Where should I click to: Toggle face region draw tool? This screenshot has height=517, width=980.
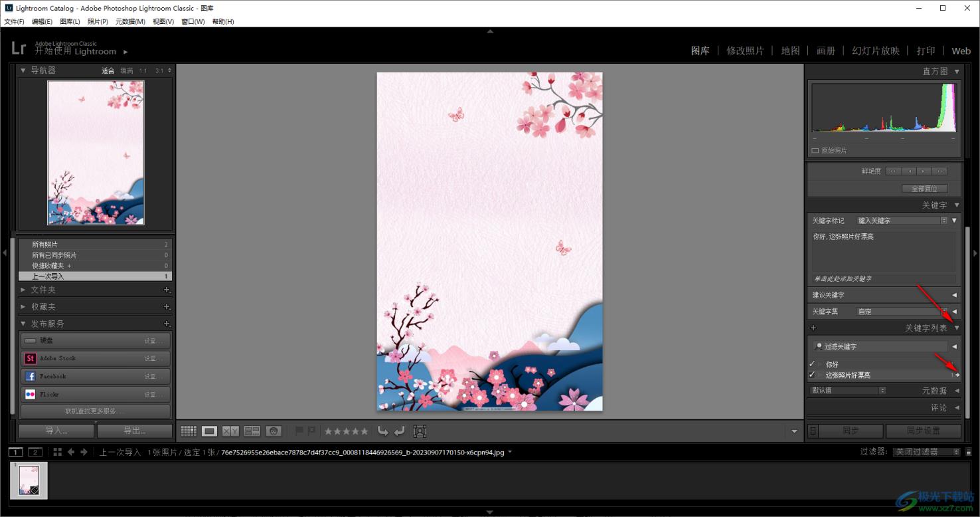point(420,431)
